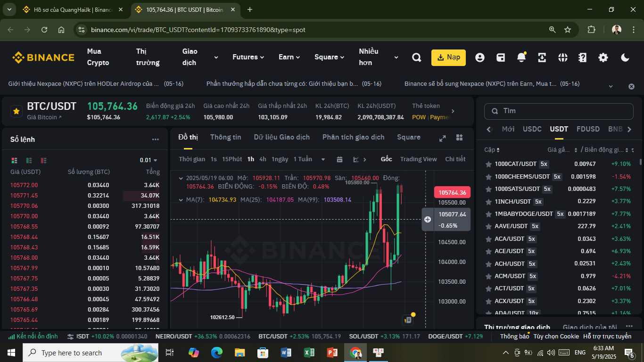This screenshot has width=644, height=362.
Task: Click the plus crosshair order button
Action: [428, 219]
